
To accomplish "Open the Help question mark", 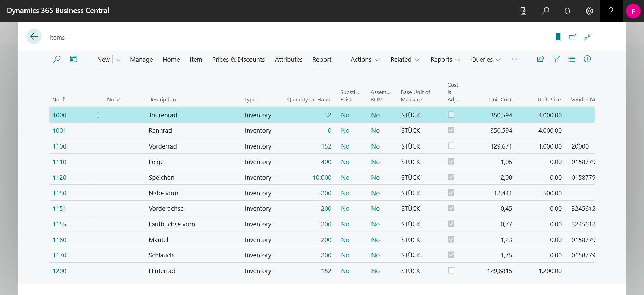I will [x=611, y=11].
